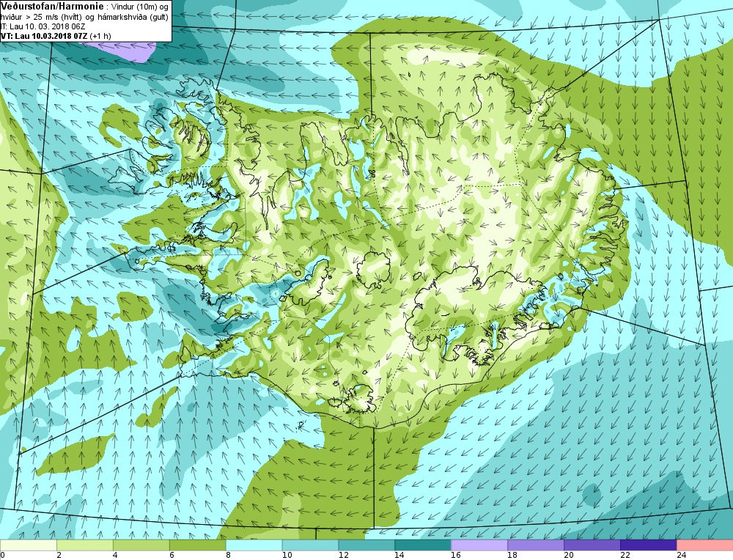Viewport: 733px width, 560px height.
Task: Click the legend scale label '12'
Action: click(343, 556)
